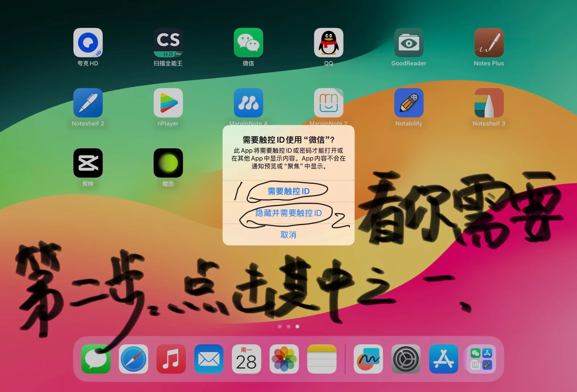This screenshot has width=577, height=392.
Task: Choose 隐藏并需要触控 ID option
Action: click(x=288, y=213)
